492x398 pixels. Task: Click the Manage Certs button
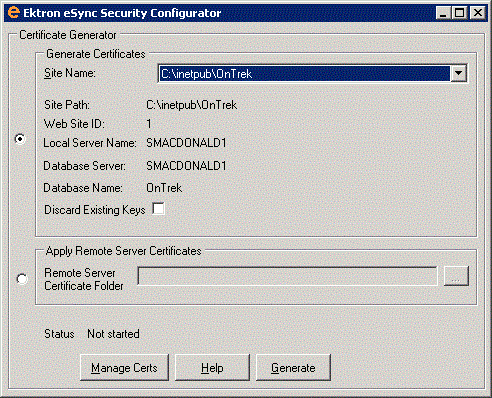click(124, 367)
